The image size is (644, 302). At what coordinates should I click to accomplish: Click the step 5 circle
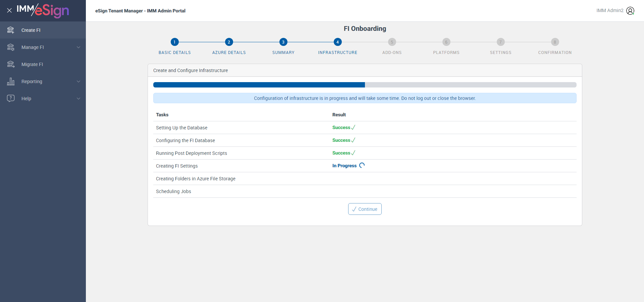tap(392, 42)
